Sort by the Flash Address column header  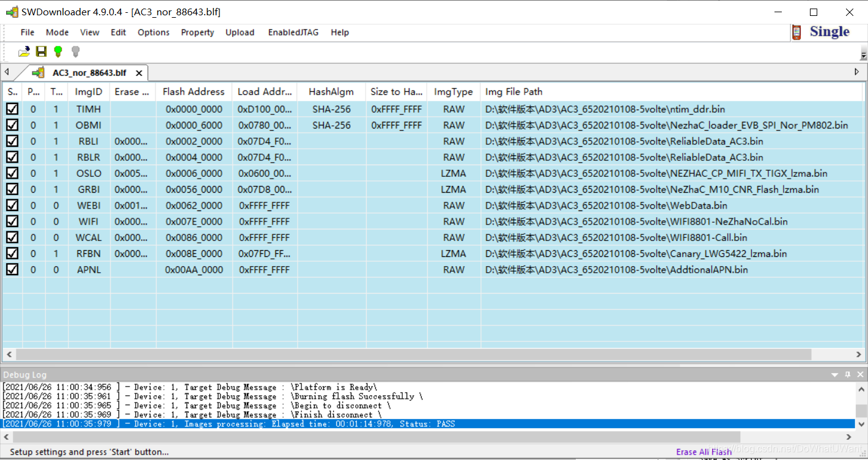(x=194, y=92)
